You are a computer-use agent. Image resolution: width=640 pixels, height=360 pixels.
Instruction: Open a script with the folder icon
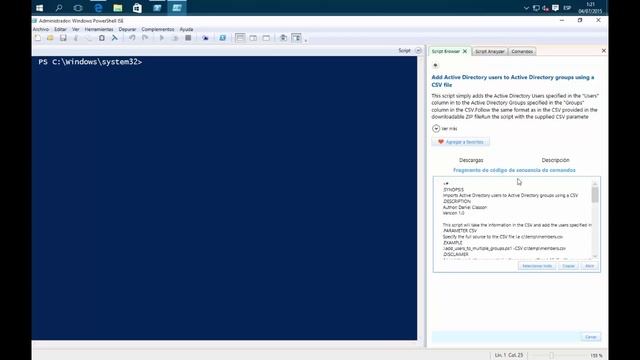50,38
